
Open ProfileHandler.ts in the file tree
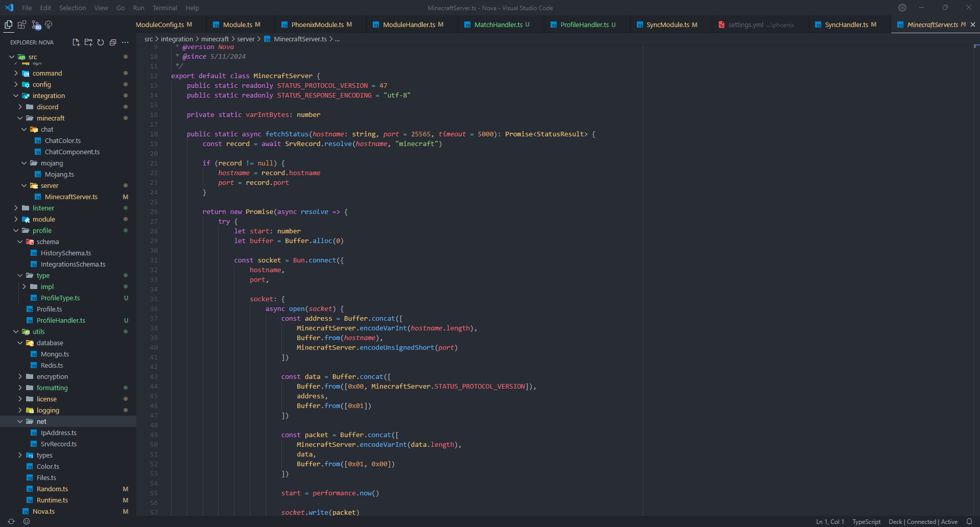pyautogui.click(x=61, y=320)
